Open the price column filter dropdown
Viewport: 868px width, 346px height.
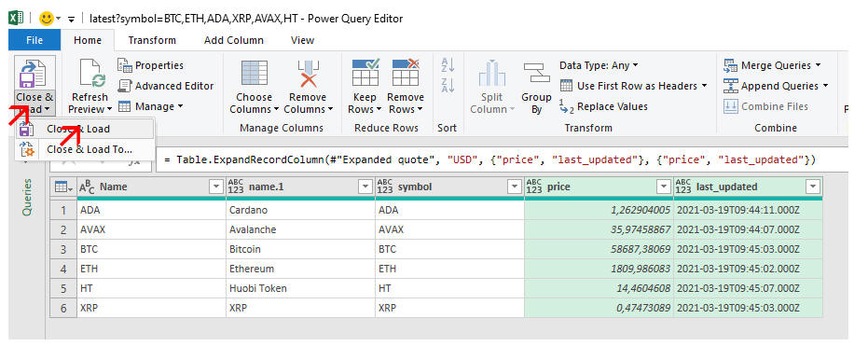tap(664, 187)
